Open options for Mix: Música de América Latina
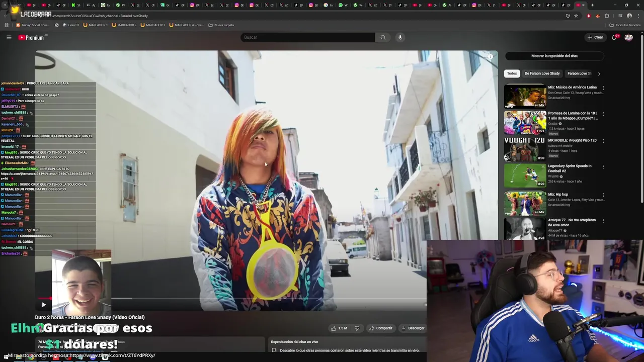The width and height of the screenshot is (644, 362). (x=603, y=88)
